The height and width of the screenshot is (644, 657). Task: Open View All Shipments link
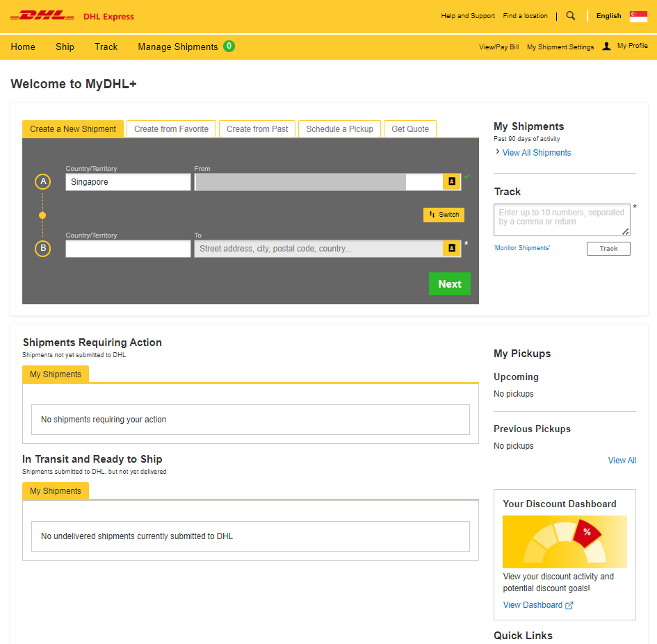pos(537,153)
